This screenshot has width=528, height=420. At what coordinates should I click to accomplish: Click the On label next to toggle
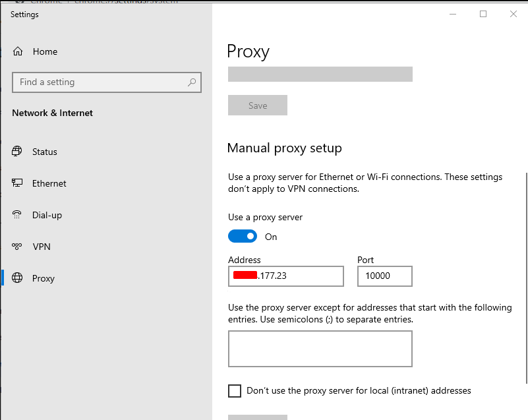271,237
